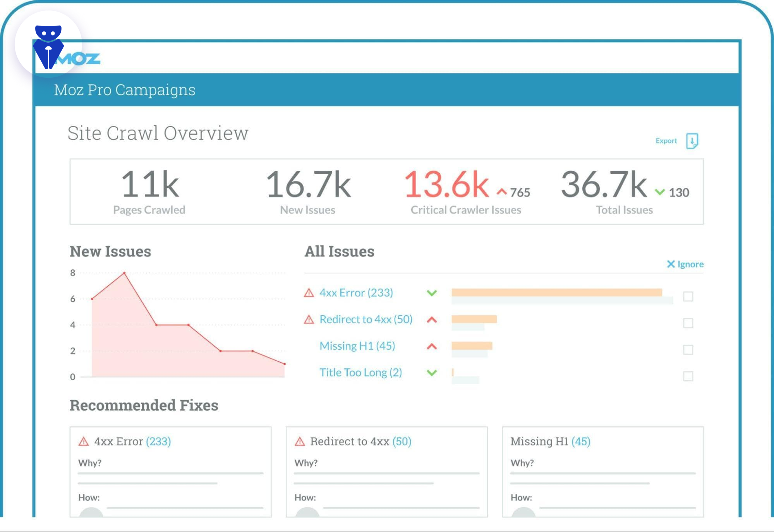Click green chevron on 4xx Error row
The image size is (774, 532).
432,293
